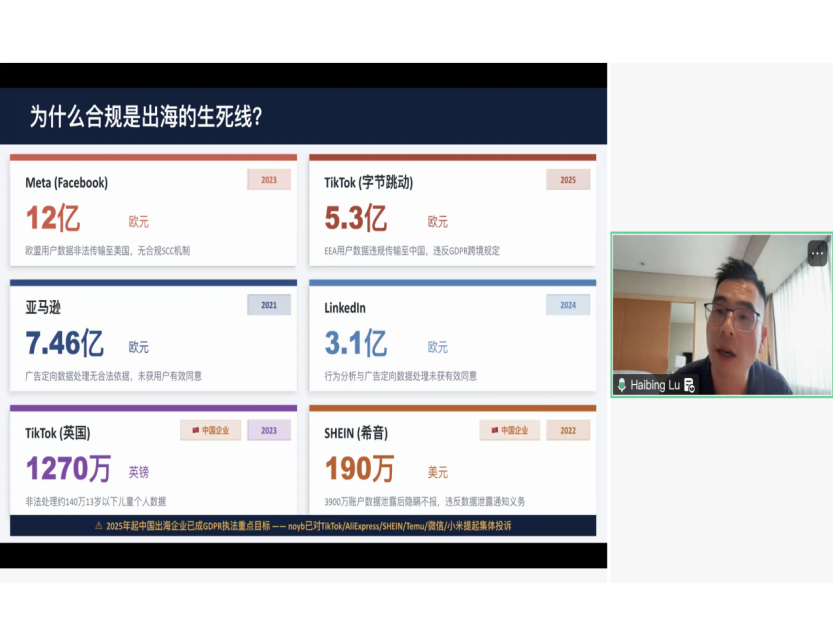Select the Haibing Lu participant video tile
The width and height of the screenshot is (834, 625).
[722, 315]
